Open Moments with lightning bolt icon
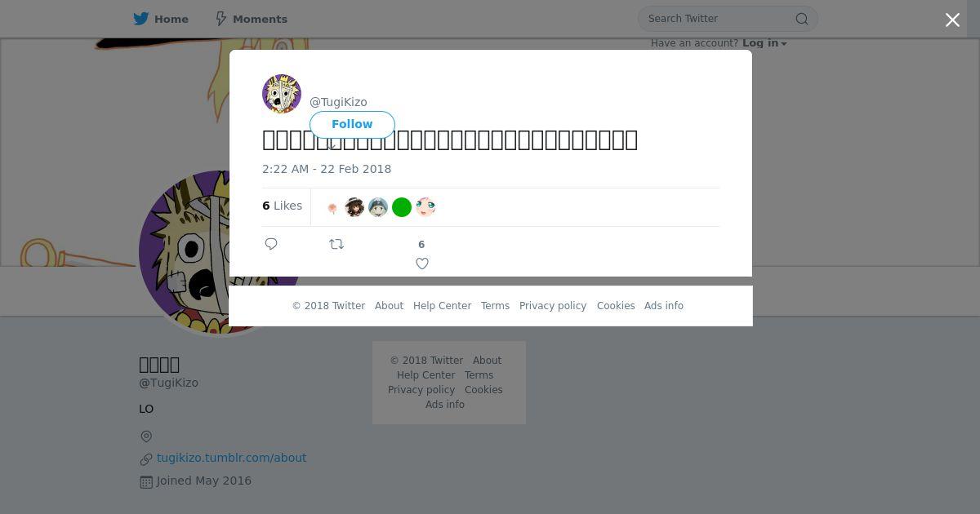This screenshot has width=980, height=514. (220, 19)
